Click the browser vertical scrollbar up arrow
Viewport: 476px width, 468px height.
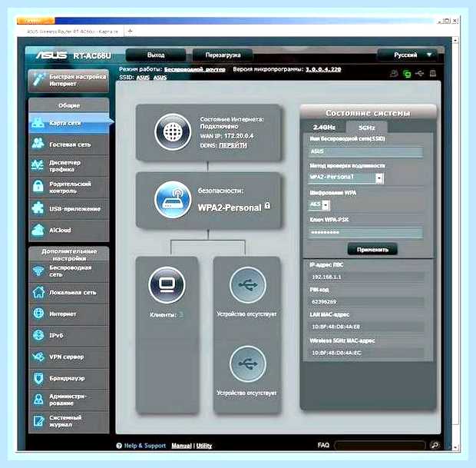point(455,40)
